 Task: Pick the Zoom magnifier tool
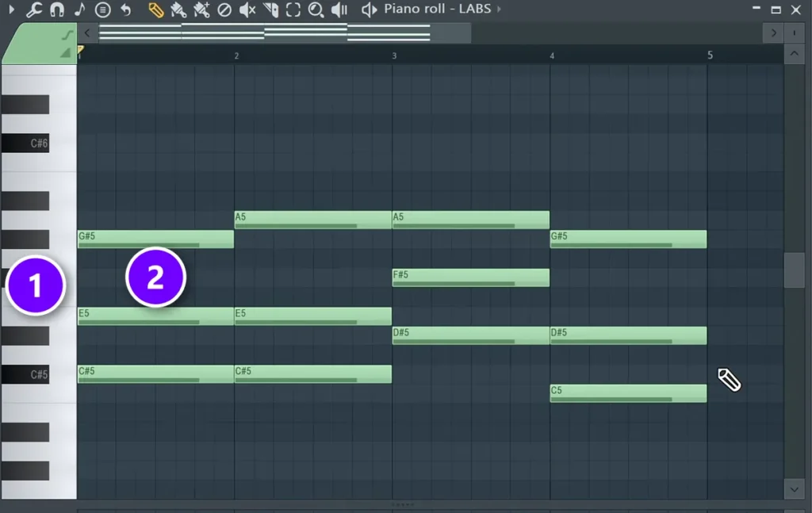316,10
